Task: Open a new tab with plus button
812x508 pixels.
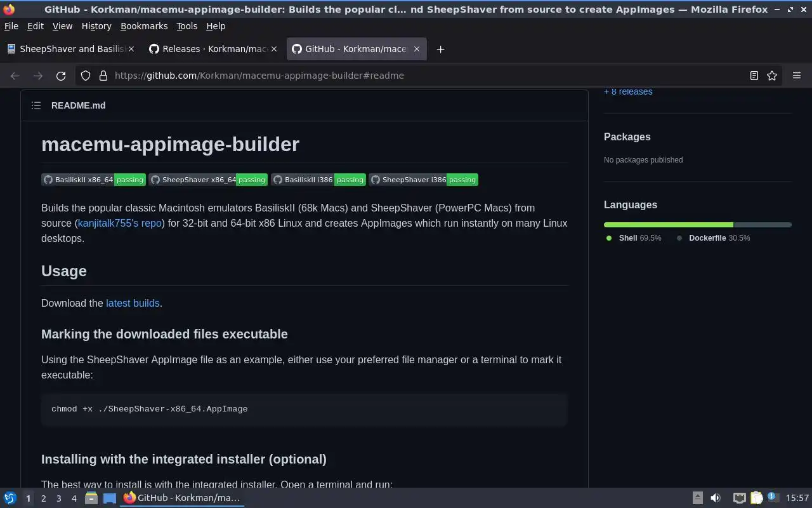Action: [x=440, y=49]
